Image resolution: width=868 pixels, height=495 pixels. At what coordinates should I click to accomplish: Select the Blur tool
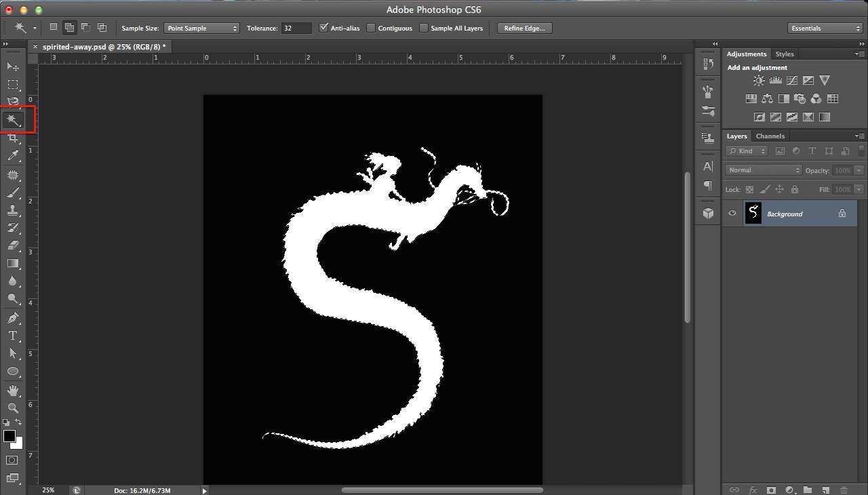[x=13, y=281]
